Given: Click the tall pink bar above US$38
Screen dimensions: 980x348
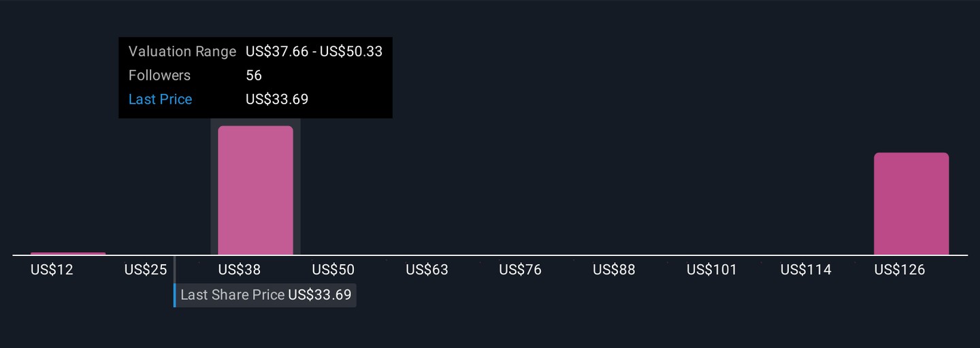Looking at the screenshot, I should point(255,190).
